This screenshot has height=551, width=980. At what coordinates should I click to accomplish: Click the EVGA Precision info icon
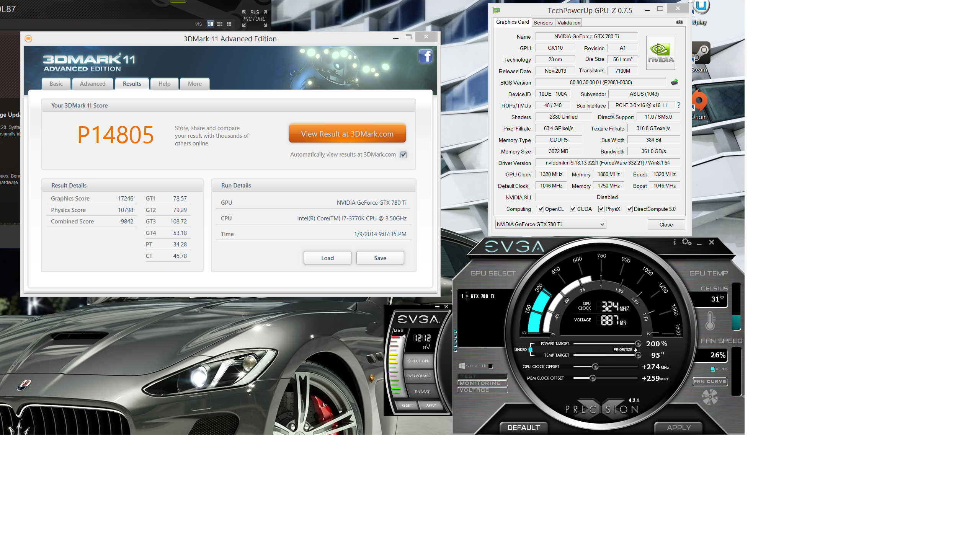[x=675, y=242]
